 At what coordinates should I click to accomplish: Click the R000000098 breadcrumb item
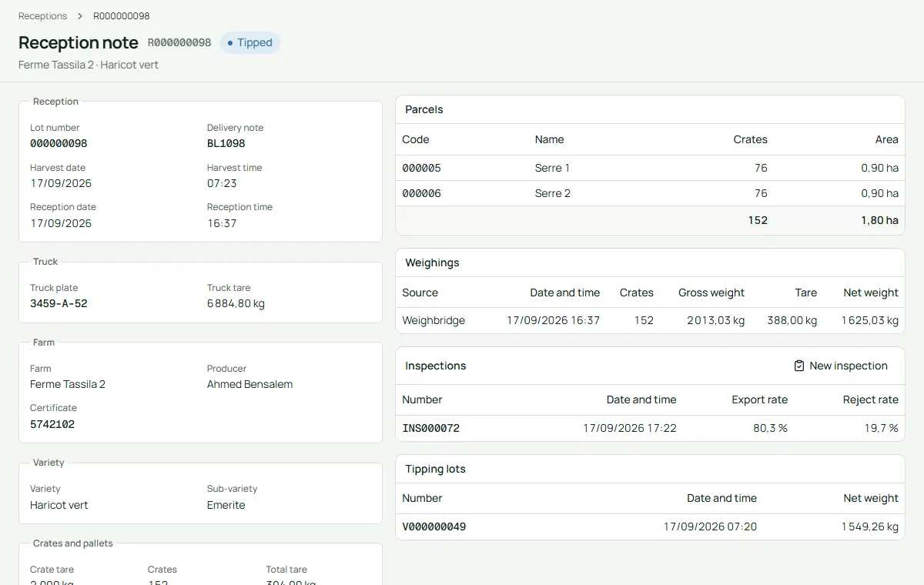[x=122, y=16]
